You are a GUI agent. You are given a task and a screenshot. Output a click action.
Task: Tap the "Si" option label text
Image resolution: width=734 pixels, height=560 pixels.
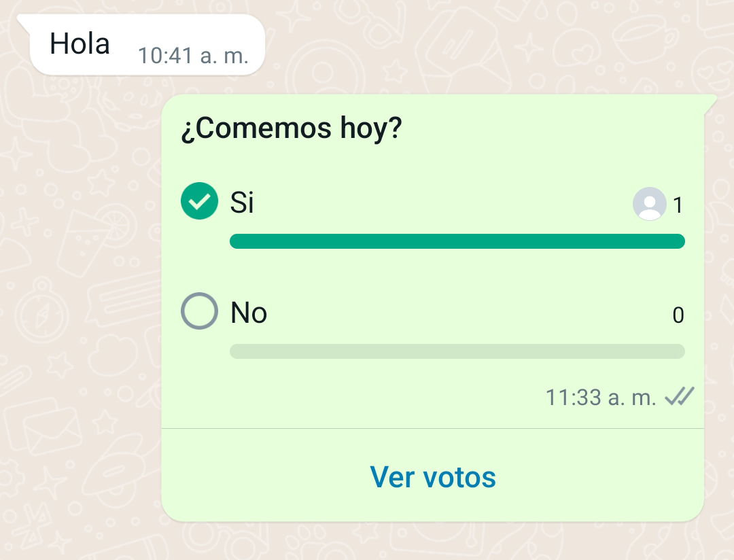pos(242,203)
